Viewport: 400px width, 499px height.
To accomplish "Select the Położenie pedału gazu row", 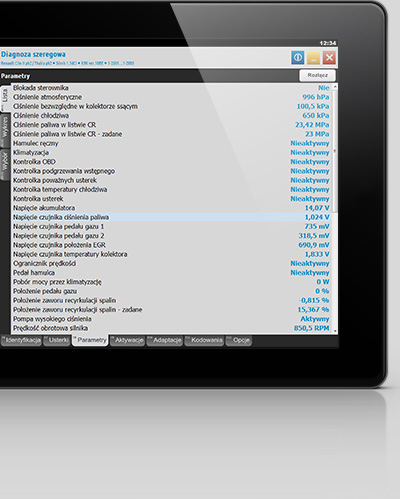I will pos(172,291).
